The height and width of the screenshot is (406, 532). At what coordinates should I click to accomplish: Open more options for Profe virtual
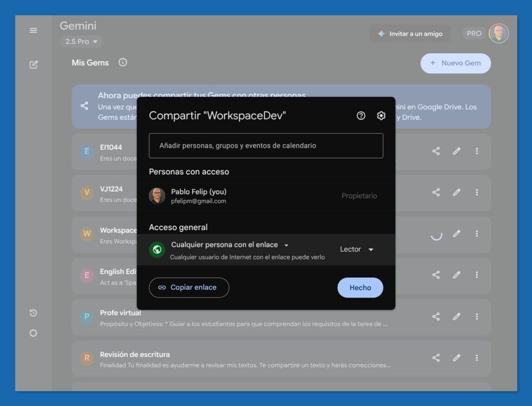click(477, 317)
